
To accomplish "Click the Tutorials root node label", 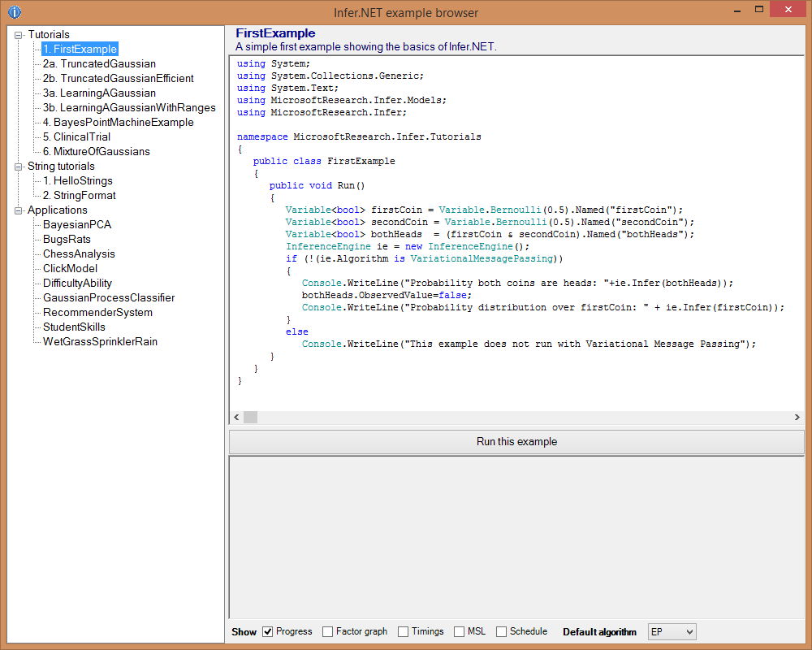I will (x=48, y=35).
